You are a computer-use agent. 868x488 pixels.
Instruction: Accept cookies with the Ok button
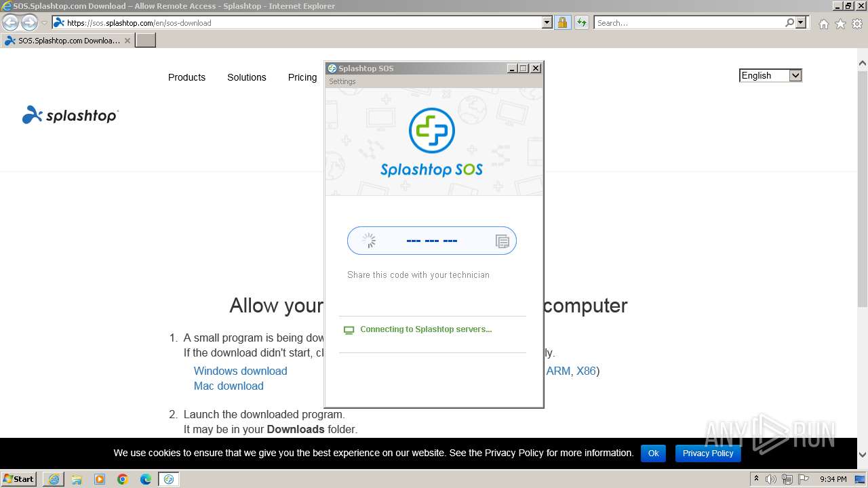653,453
